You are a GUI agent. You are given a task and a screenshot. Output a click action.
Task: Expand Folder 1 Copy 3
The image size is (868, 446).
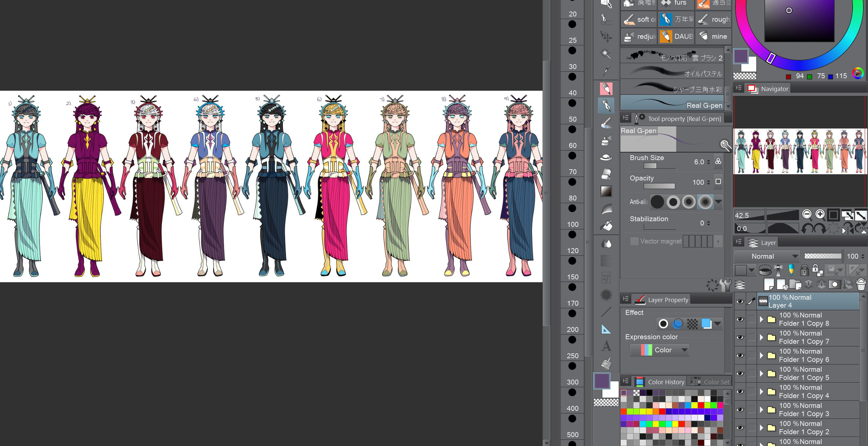click(x=761, y=410)
